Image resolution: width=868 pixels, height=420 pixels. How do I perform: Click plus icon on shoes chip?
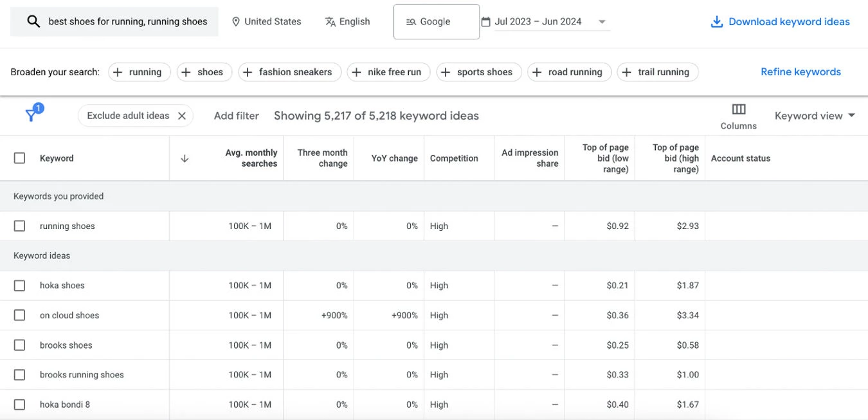point(186,72)
